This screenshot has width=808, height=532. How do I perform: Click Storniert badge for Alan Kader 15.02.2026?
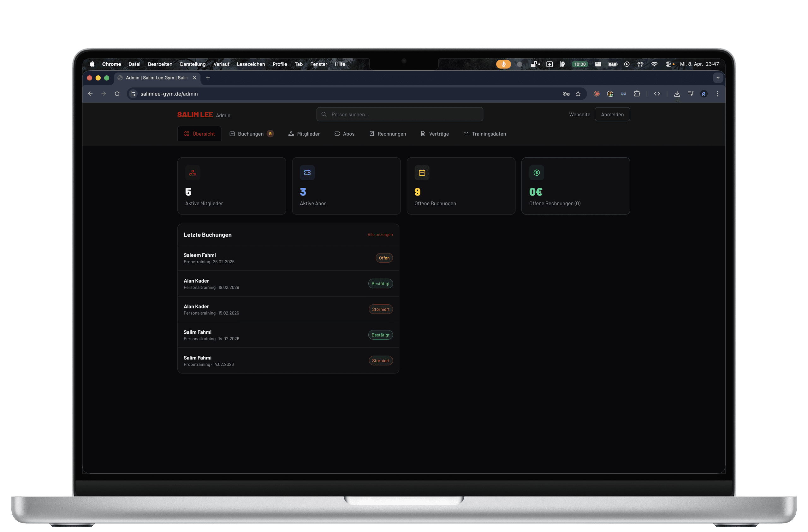click(x=381, y=309)
